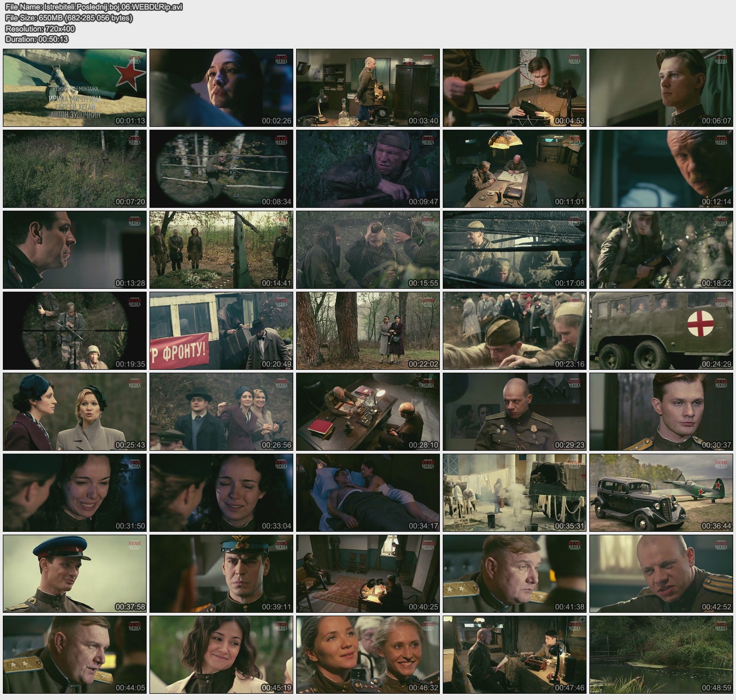736x700 pixels.
Task: Click the thumbnail timestamped 00:03:40
Action: coord(368,88)
